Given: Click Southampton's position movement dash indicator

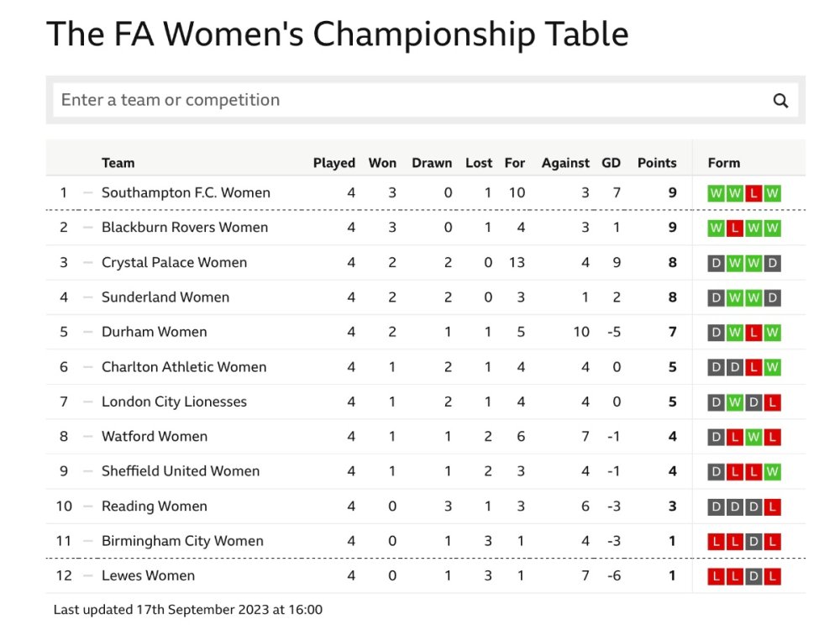Looking at the screenshot, I should tap(87, 193).
